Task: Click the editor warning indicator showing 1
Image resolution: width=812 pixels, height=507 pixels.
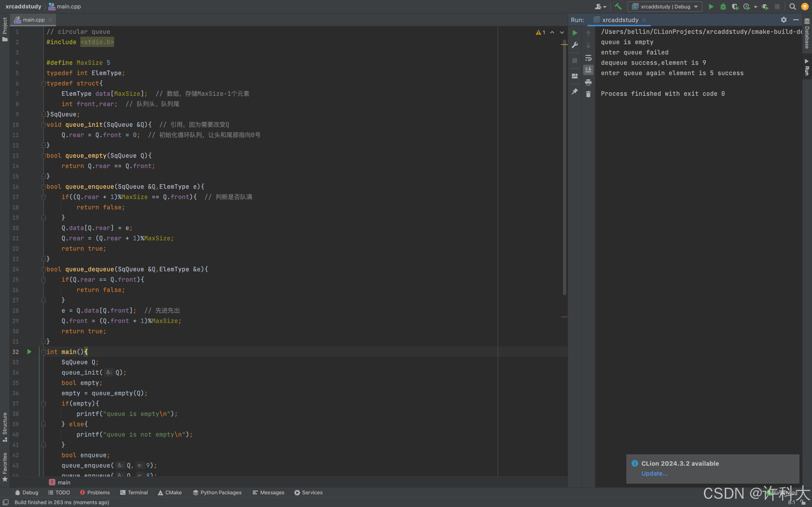Action: coord(541,33)
